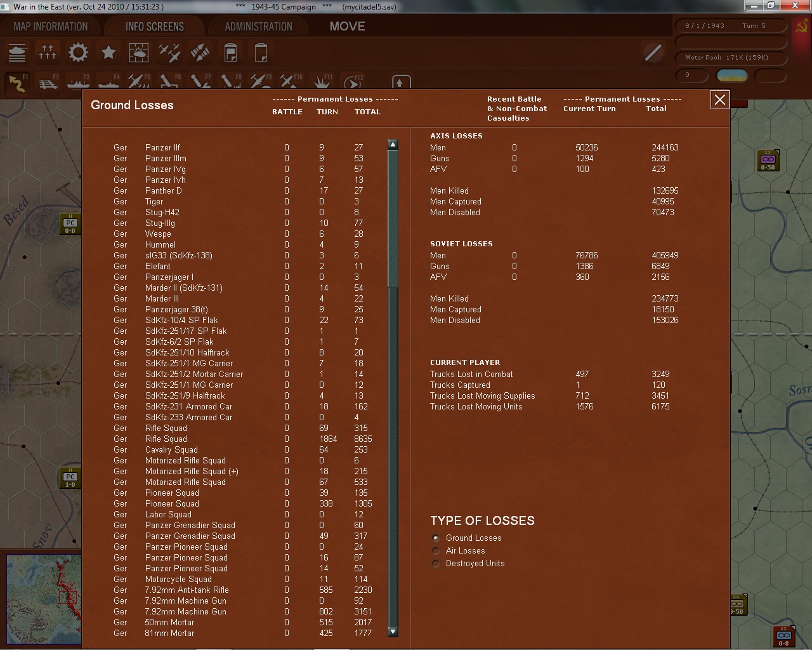Viewport: 812px width, 650px height.
Task: Click the opposing arrows reinforcement icon
Action: click(x=200, y=52)
